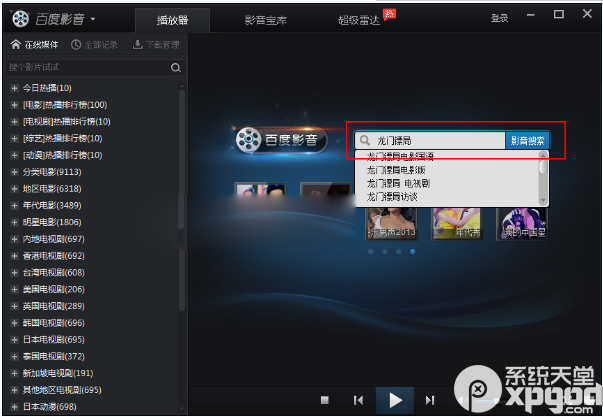The height and width of the screenshot is (417, 603).
Task: Expand [综艺]热播排行榜(10) node
Action: pyautogui.click(x=14, y=138)
